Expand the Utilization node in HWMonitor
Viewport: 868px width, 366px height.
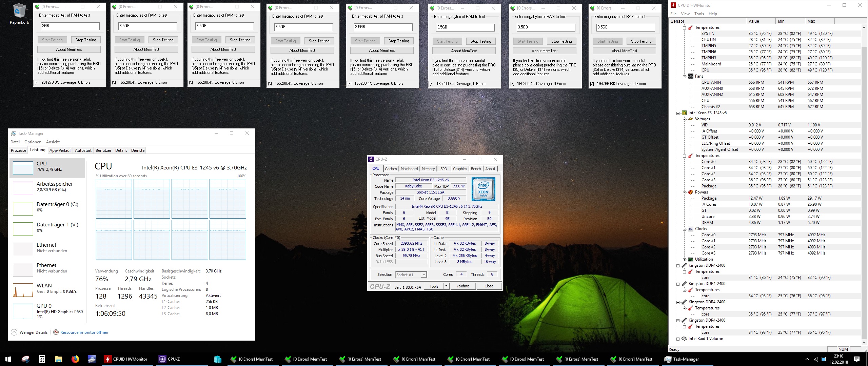point(684,260)
